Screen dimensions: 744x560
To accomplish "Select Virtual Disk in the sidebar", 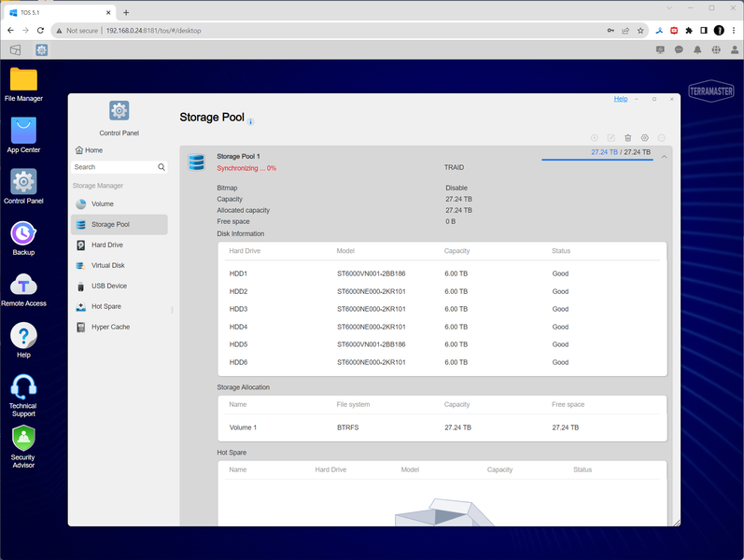I will tap(119, 265).
